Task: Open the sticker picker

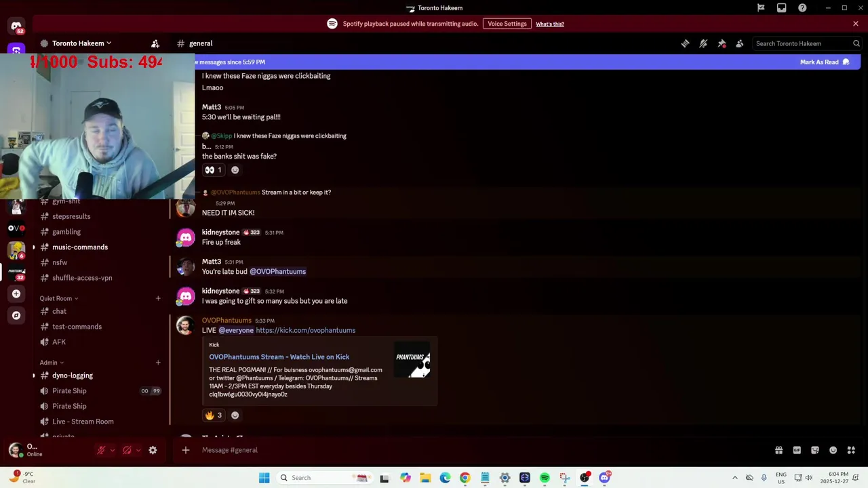Action: click(815, 450)
